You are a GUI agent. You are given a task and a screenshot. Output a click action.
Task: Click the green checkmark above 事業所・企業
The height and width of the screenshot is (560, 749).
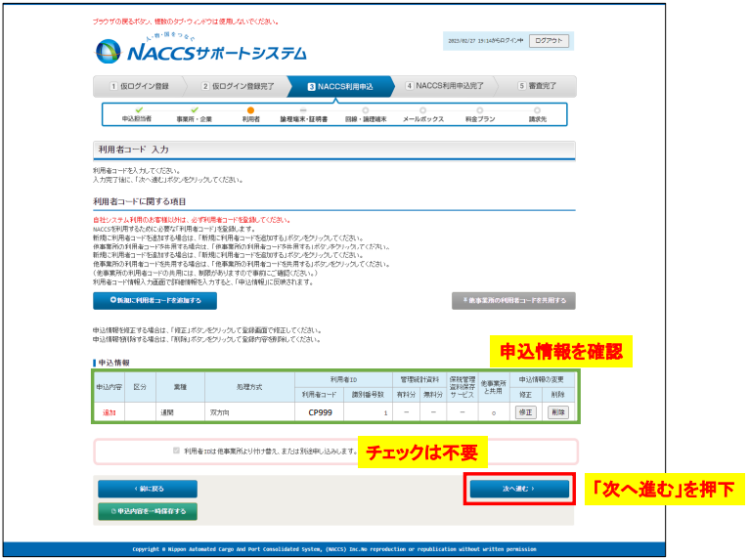pyautogui.click(x=194, y=109)
